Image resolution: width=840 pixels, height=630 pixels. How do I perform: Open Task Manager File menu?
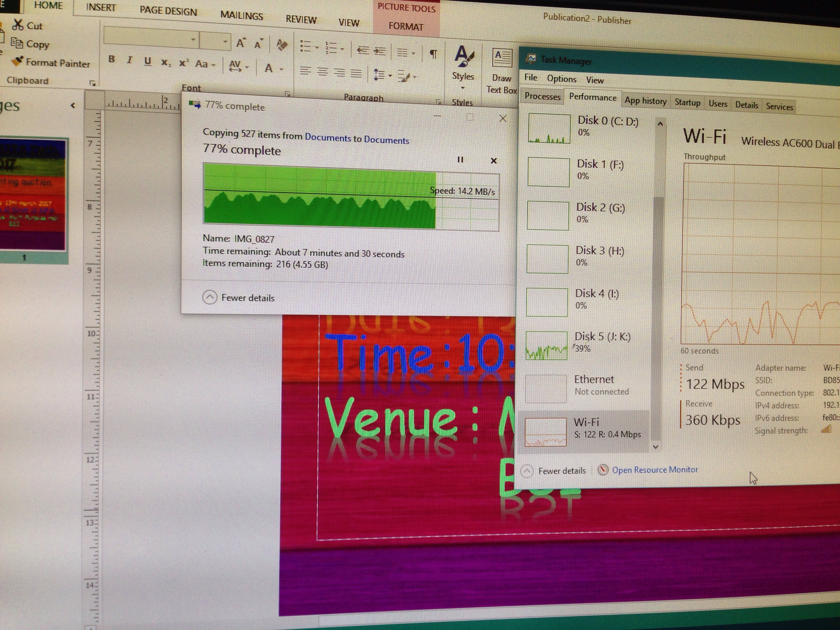(530, 77)
